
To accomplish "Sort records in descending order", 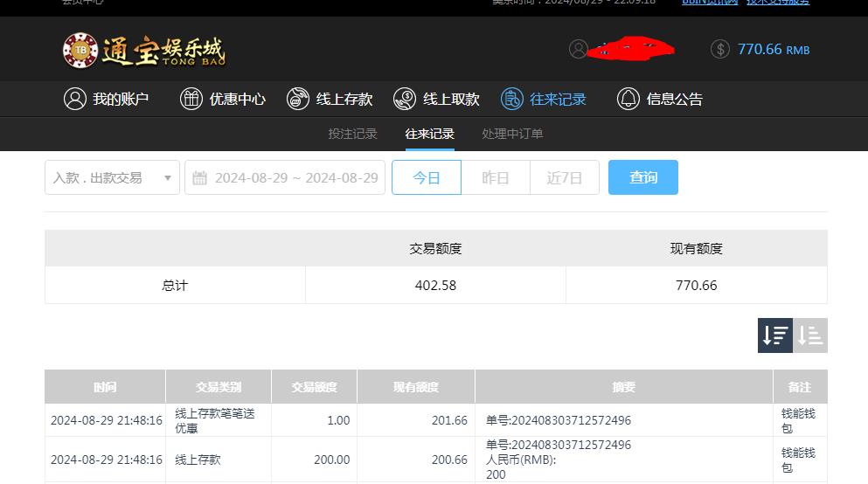I will coord(775,335).
